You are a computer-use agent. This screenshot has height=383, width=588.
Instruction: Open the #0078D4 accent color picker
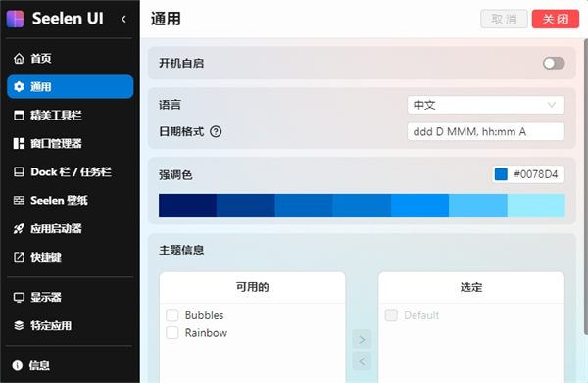528,174
